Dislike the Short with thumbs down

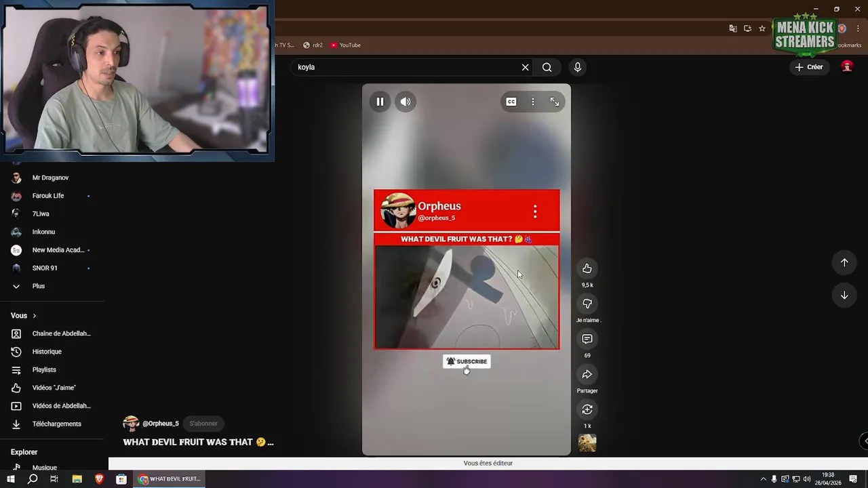pos(587,304)
